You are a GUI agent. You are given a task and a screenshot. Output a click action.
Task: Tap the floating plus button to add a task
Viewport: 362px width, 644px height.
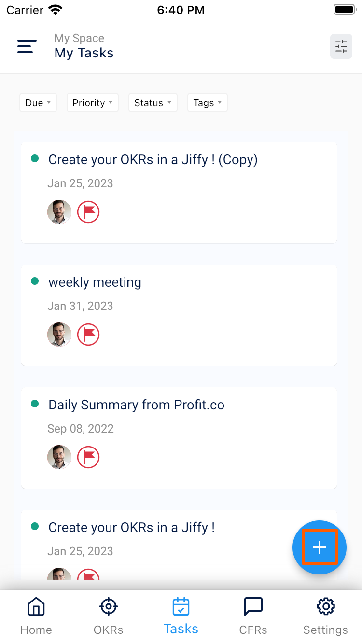[319, 547]
